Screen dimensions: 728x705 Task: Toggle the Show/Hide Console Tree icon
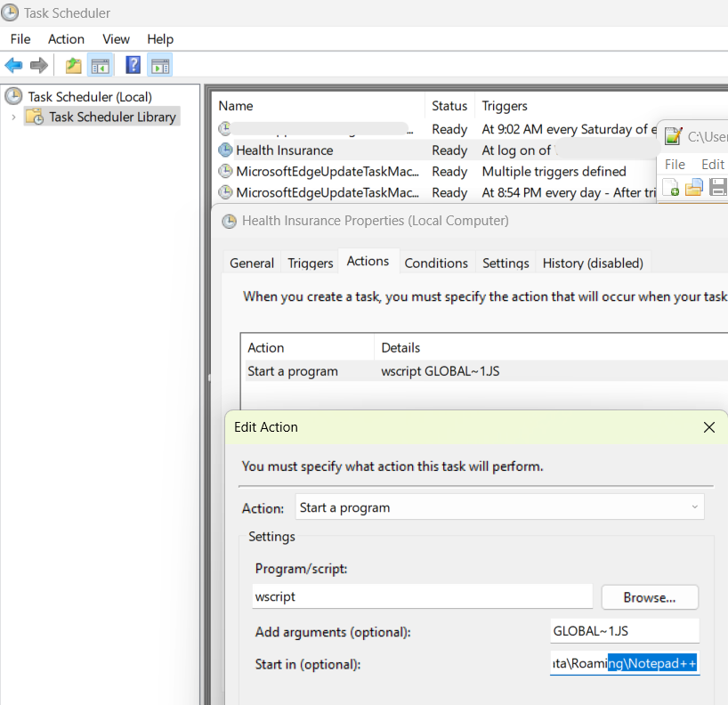click(x=101, y=66)
